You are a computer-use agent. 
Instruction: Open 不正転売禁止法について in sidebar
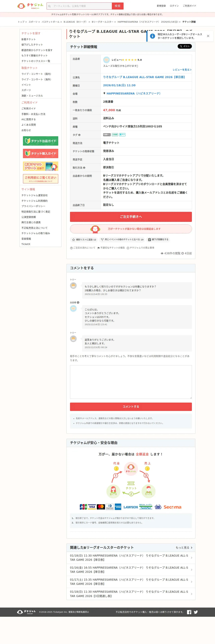click(x=34, y=228)
